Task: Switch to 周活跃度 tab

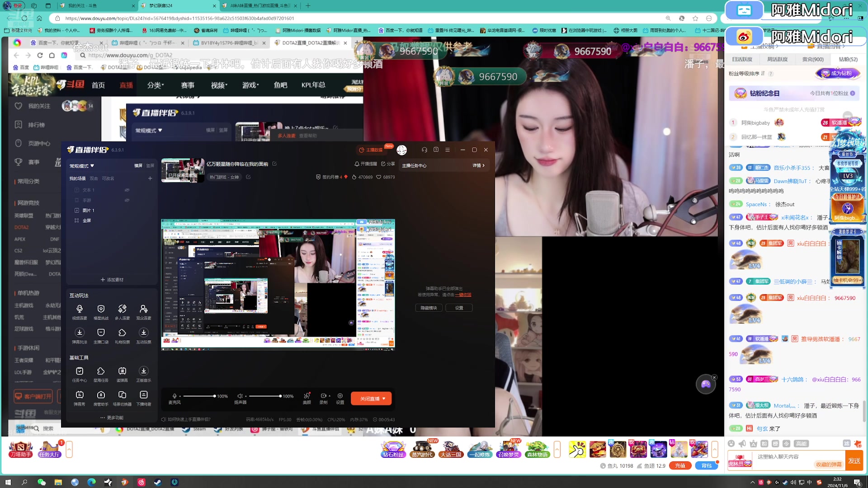Action: coord(777,59)
